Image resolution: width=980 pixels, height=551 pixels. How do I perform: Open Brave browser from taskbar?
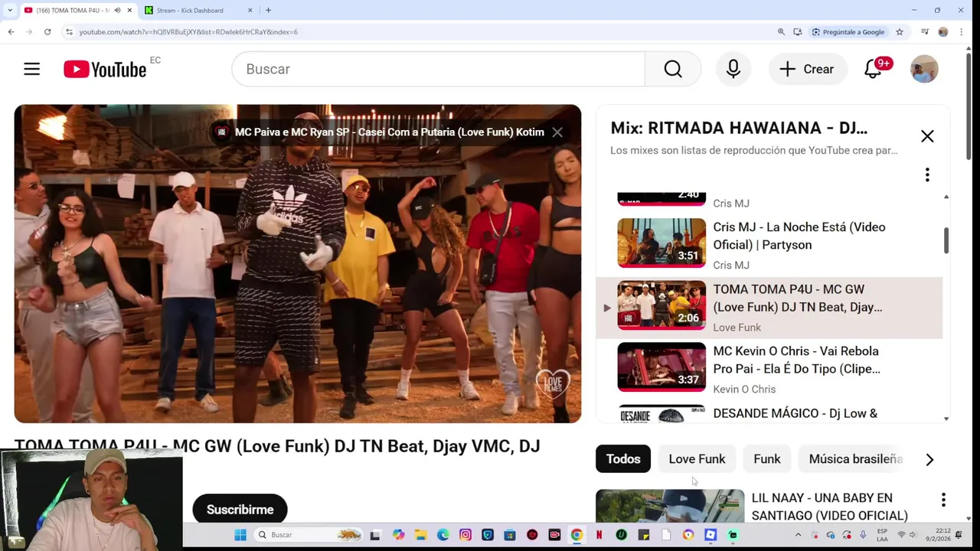pyautogui.click(x=688, y=535)
